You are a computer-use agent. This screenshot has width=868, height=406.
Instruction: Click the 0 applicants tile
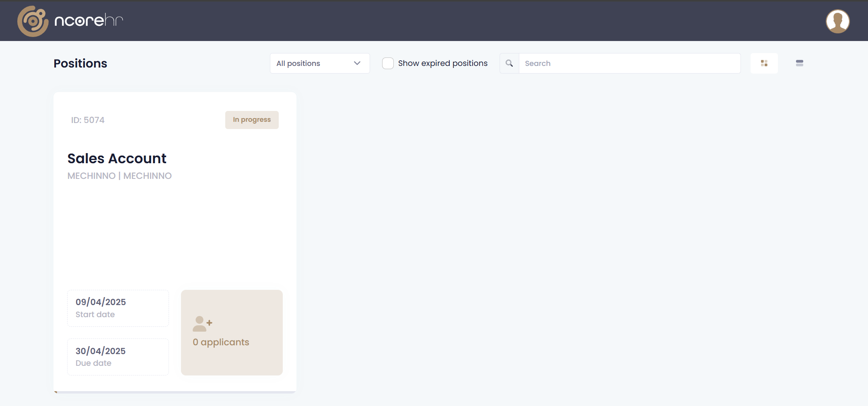coord(232,332)
